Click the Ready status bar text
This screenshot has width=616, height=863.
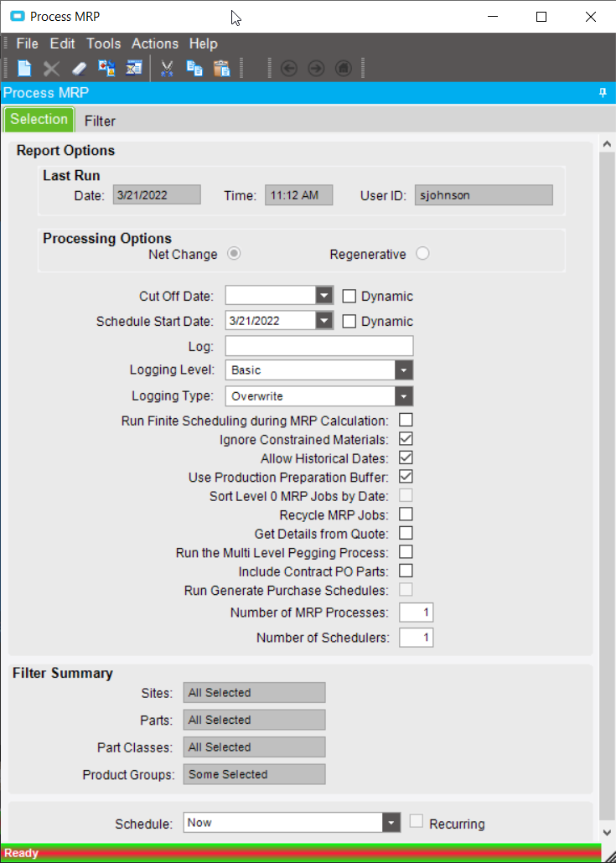point(22,853)
